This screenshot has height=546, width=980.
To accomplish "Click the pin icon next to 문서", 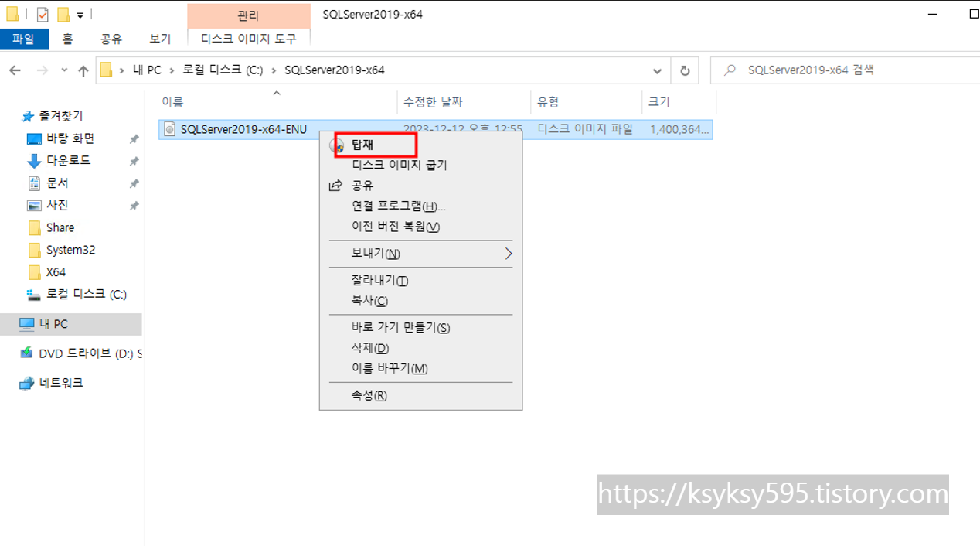I will point(134,183).
